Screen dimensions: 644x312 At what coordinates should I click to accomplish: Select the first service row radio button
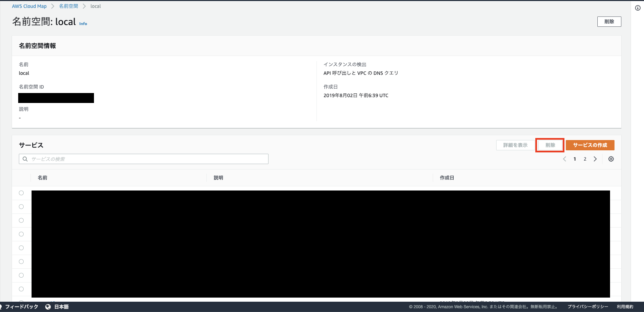point(21,193)
